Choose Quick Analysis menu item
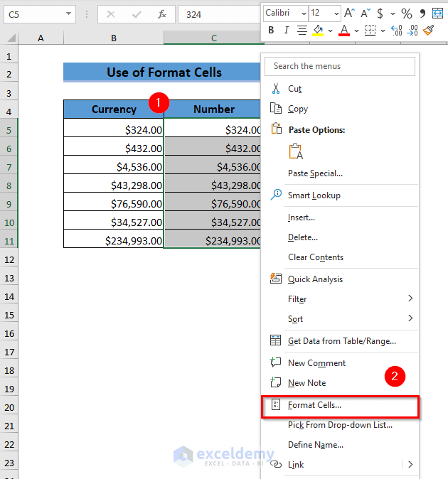This screenshot has width=448, height=479. coord(340,279)
